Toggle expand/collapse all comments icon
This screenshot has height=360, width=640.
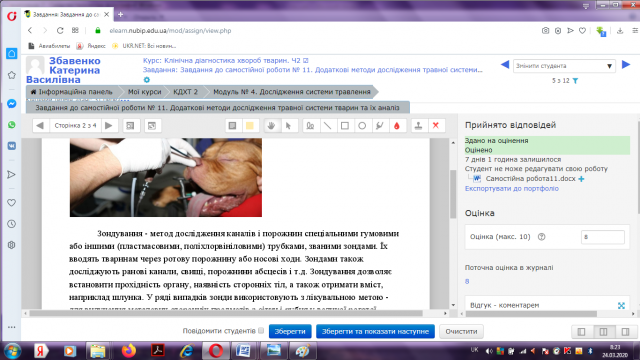click(x=152, y=126)
